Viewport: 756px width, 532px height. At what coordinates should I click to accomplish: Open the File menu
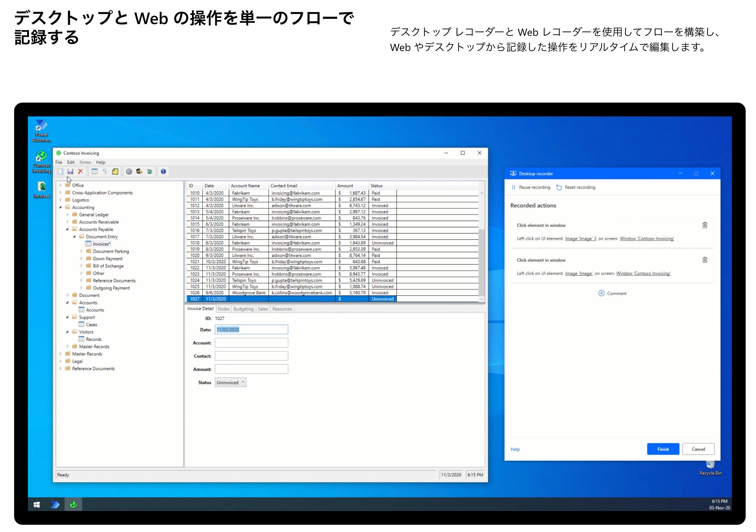(x=59, y=162)
